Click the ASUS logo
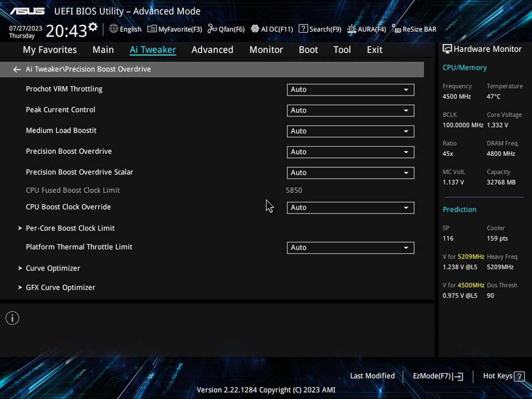The height and width of the screenshot is (399, 532). pos(27,11)
